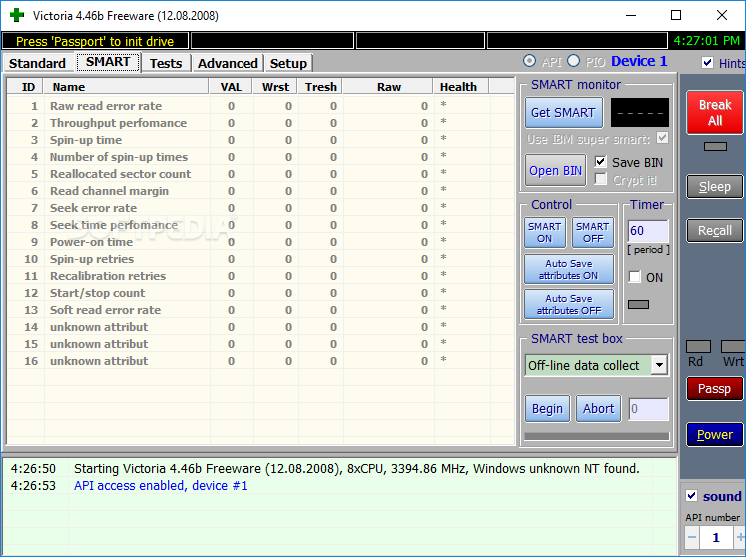The width and height of the screenshot is (746, 557).
Task: Click the Sleep button
Action: coord(715,186)
